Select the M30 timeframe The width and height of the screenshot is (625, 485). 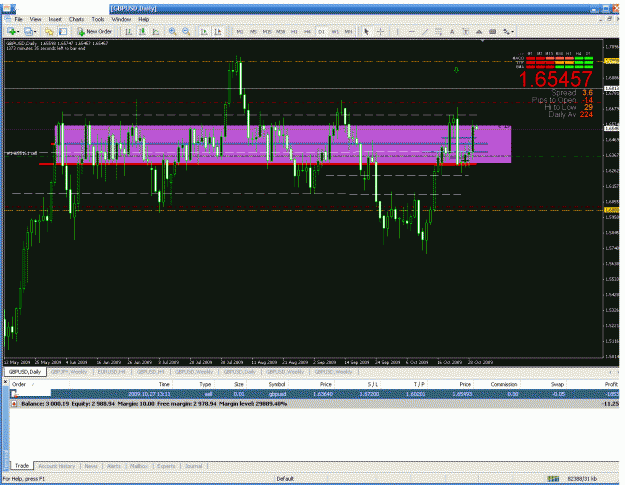coord(281,31)
